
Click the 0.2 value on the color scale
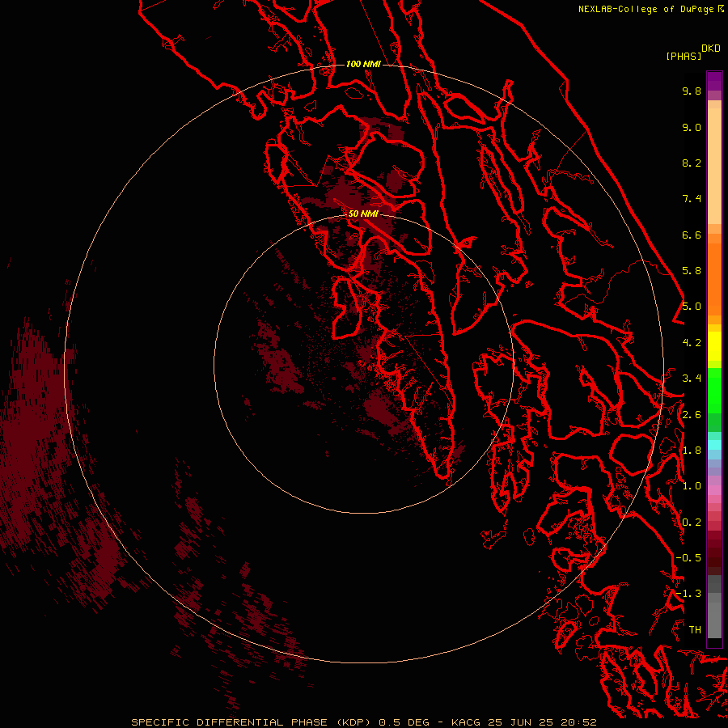pos(692,523)
